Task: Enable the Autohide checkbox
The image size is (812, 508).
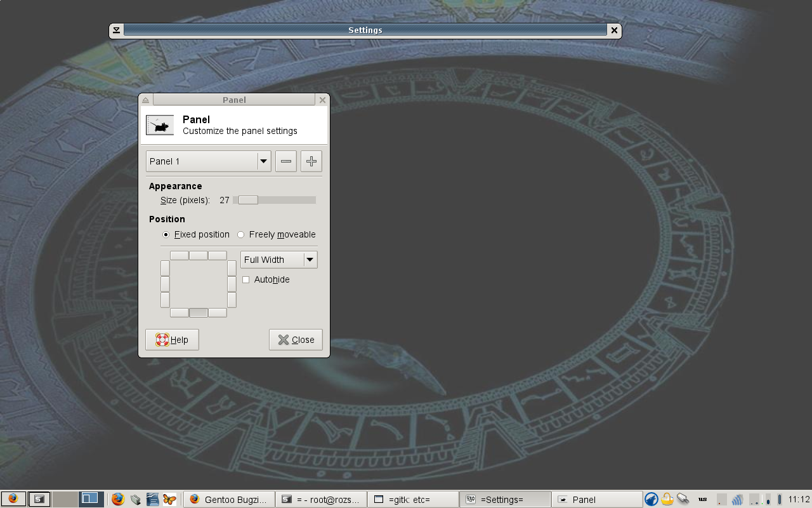Action: pyautogui.click(x=246, y=280)
